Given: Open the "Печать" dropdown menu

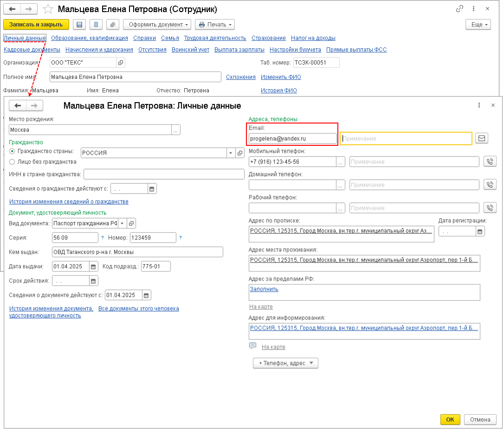Looking at the screenshot, I should click(x=214, y=25).
